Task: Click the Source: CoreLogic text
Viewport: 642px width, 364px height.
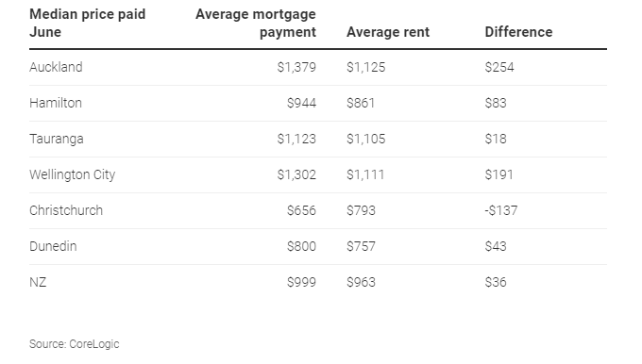Action: tap(74, 344)
